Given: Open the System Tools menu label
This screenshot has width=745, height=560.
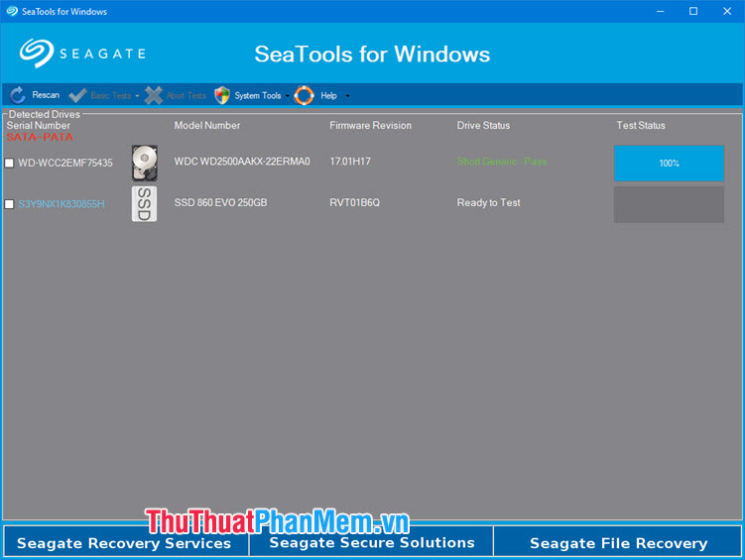Looking at the screenshot, I should point(258,95).
